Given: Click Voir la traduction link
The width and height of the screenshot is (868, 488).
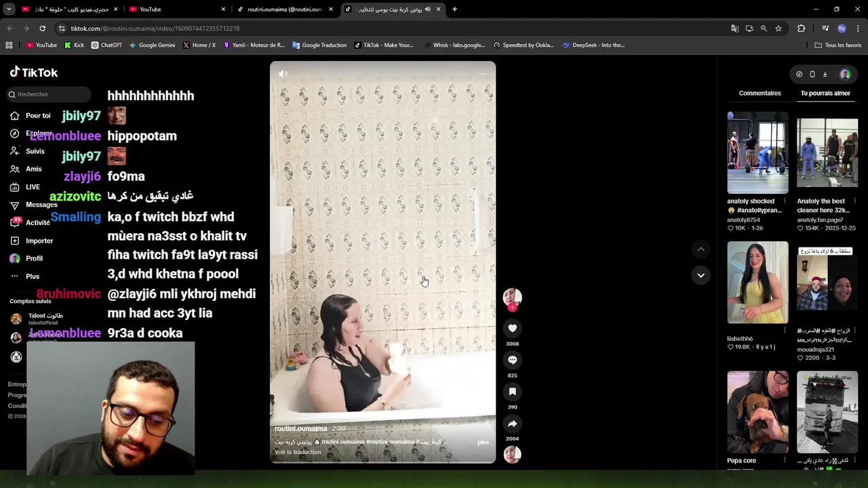Looking at the screenshot, I should 298,452.
